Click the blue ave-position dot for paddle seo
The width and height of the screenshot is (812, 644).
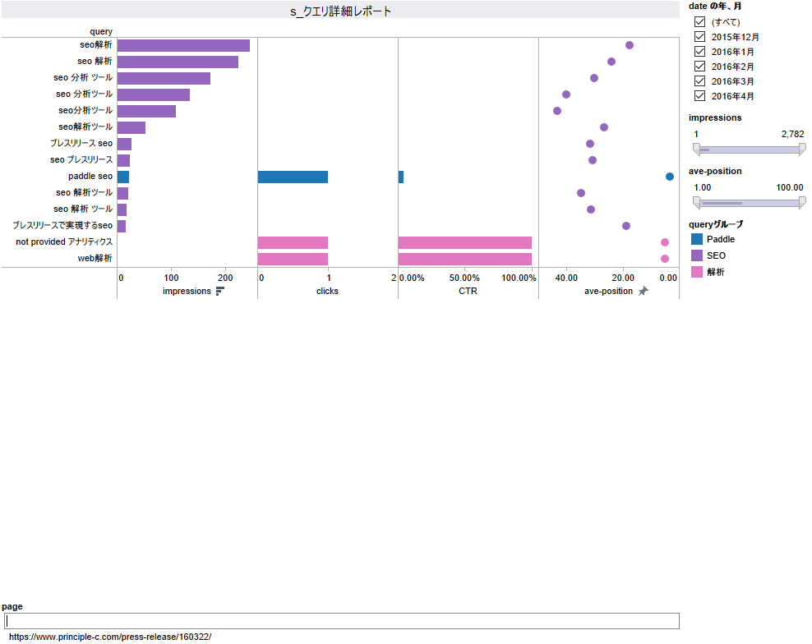coord(670,177)
